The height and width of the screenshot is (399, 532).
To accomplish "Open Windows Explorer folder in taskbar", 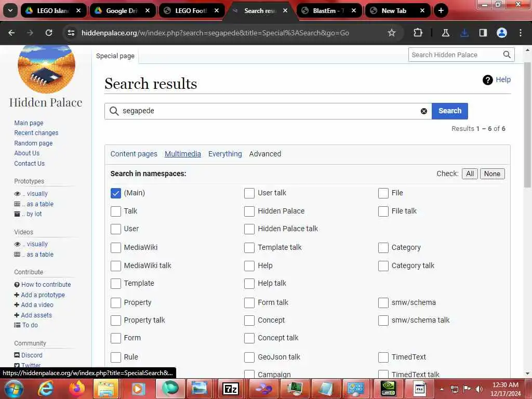I will pyautogui.click(x=106, y=389).
